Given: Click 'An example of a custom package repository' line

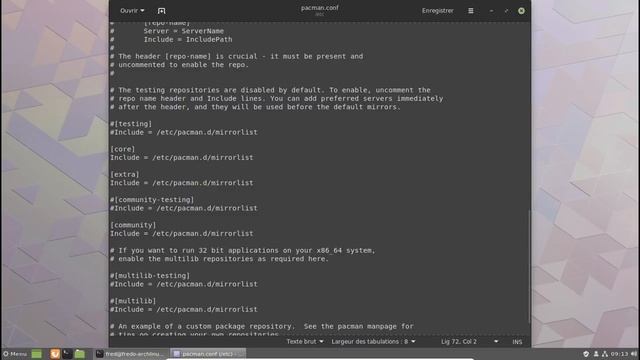Looking at the screenshot, I should (262, 327).
